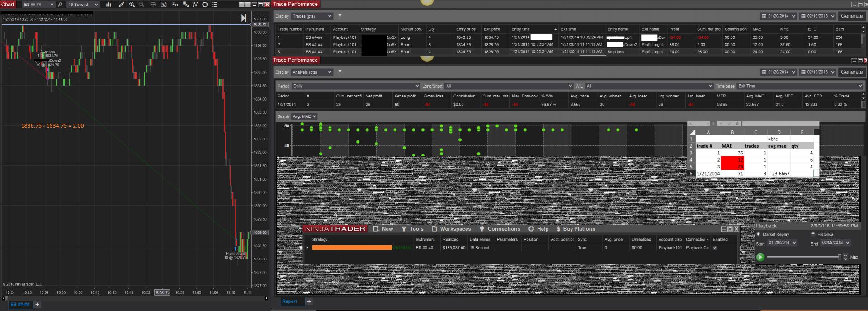
Task: Jump to latest bar arrow on chart
Action: click(x=244, y=18)
